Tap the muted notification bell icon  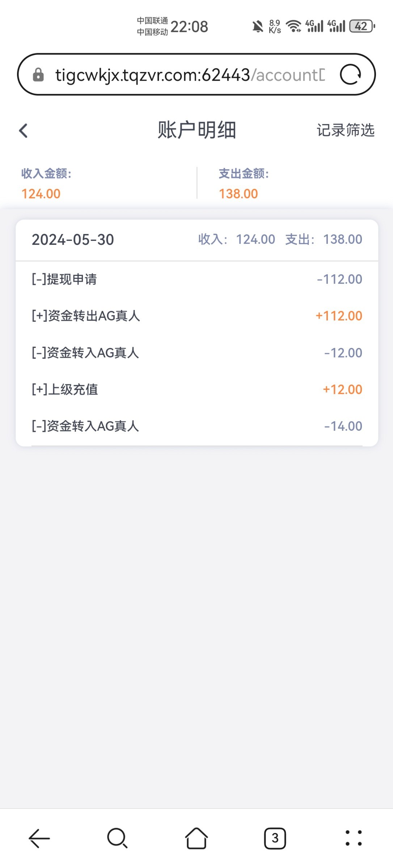[258, 26]
